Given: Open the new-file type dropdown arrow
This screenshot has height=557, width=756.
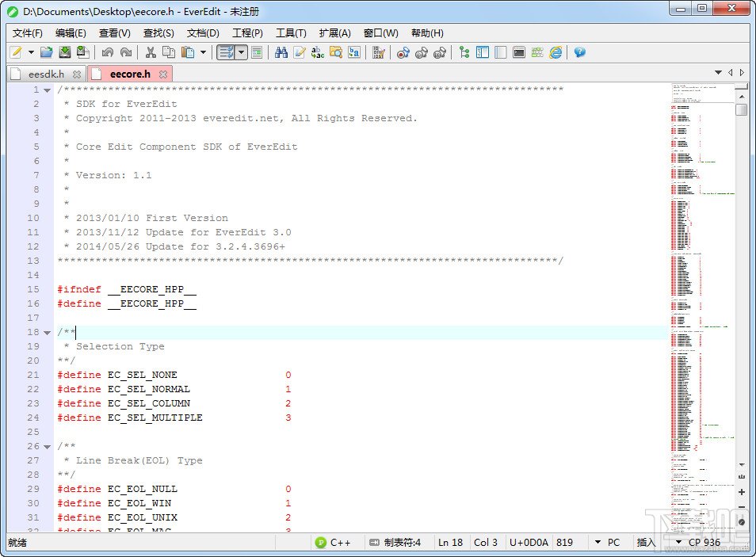Looking at the screenshot, I should [31, 52].
